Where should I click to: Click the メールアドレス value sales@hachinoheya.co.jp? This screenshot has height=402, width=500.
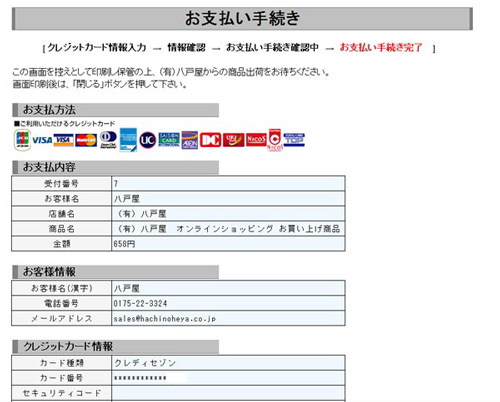click(x=165, y=319)
